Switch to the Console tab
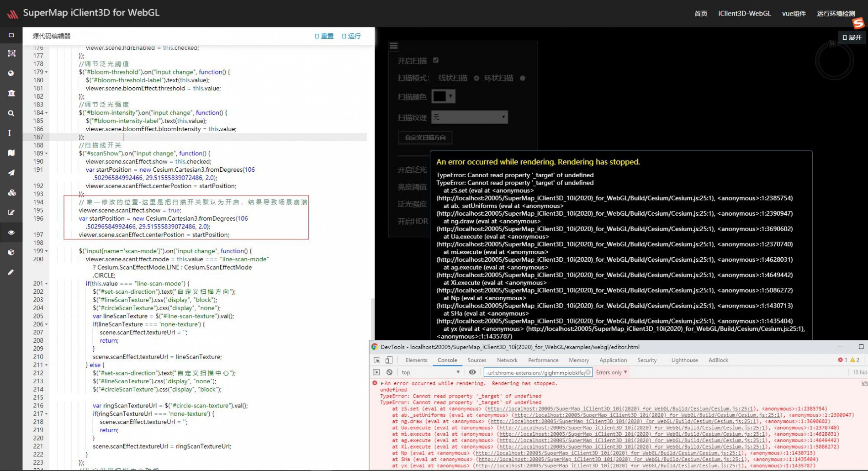The height and width of the screenshot is (471, 868). [447, 360]
